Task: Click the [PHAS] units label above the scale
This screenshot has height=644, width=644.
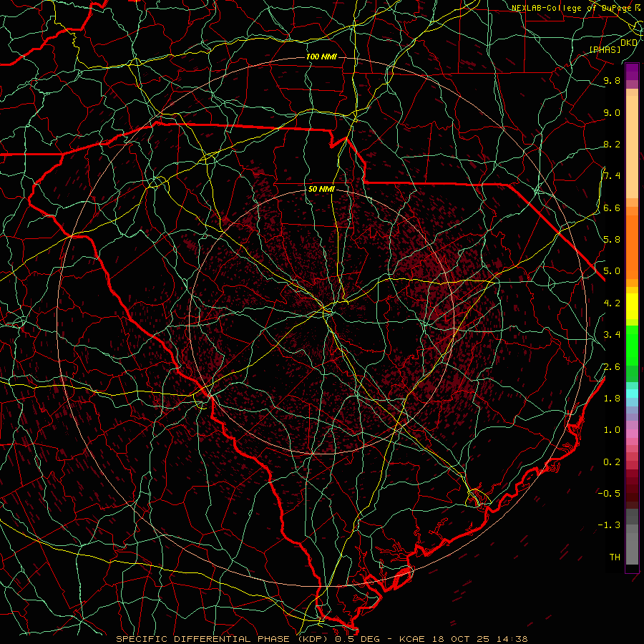Action: pyautogui.click(x=605, y=49)
